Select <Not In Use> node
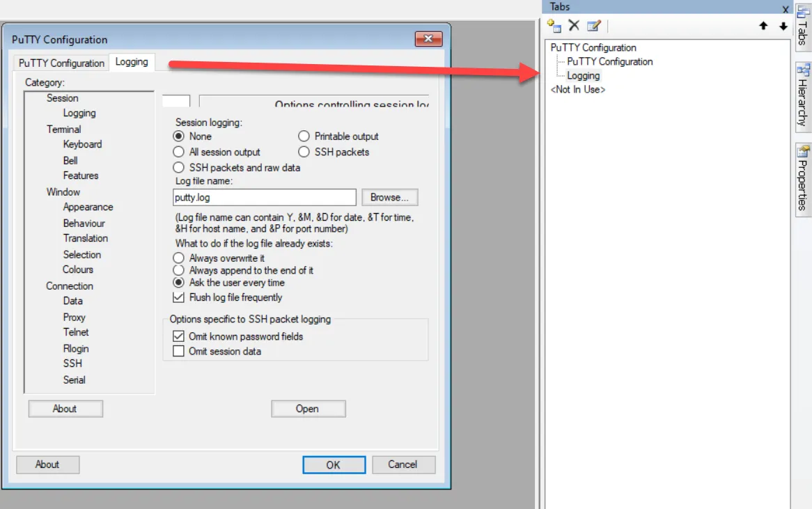This screenshot has height=509, width=812. pos(577,90)
